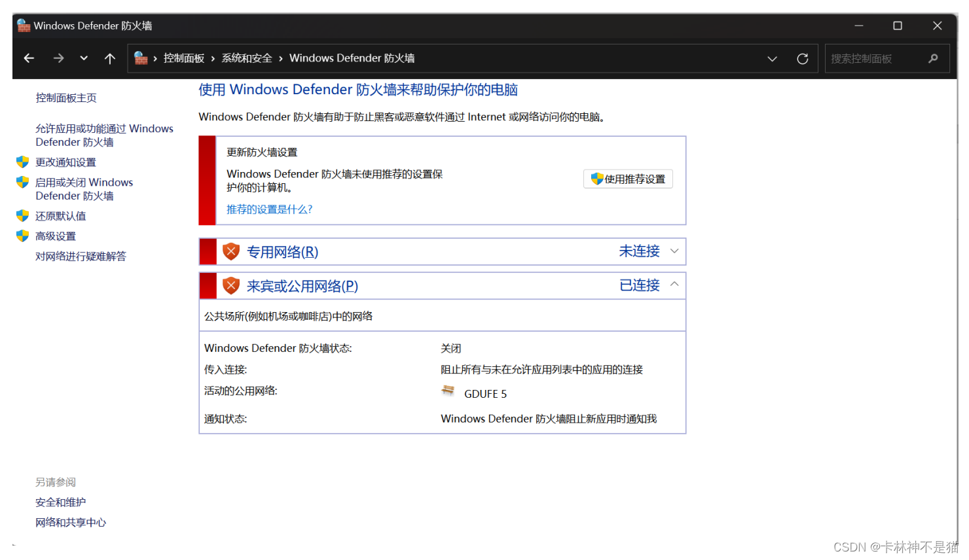The width and height of the screenshot is (969, 560).
Task: Go back with the left arrow button
Action: (x=29, y=58)
